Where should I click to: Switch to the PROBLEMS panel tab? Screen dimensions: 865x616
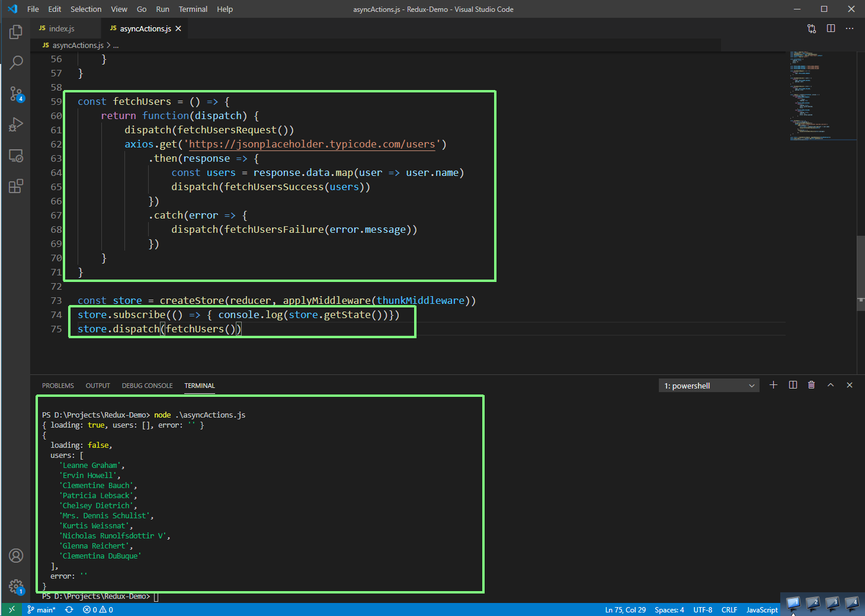coord(58,386)
